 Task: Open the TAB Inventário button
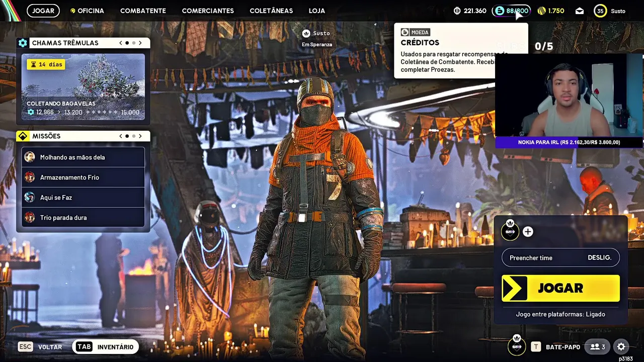(105, 347)
